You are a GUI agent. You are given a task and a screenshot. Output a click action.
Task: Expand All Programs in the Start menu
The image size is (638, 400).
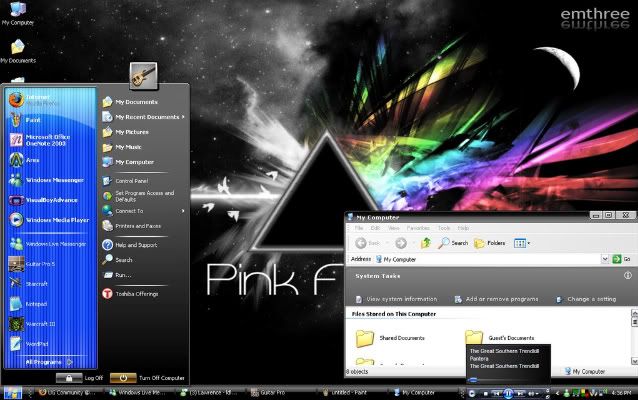48,362
